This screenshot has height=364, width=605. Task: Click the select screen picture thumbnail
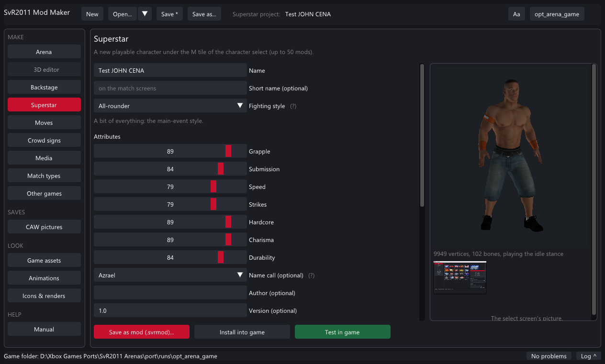click(x=460, y=277)
